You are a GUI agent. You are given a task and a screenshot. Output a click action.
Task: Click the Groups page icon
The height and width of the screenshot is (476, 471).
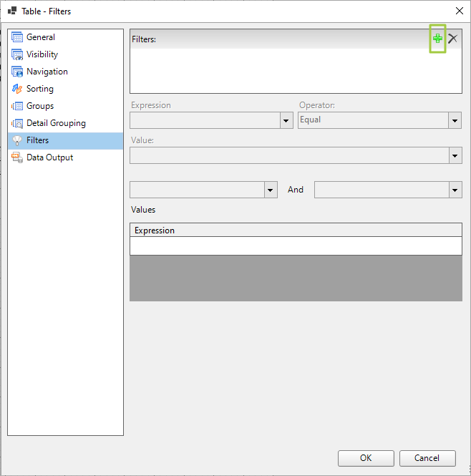pos(17,106)
